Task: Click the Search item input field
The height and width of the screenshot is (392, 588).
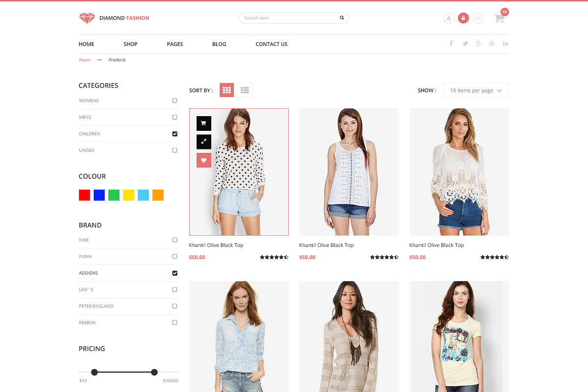Action: pyautogui.click(x=294, y=18)
